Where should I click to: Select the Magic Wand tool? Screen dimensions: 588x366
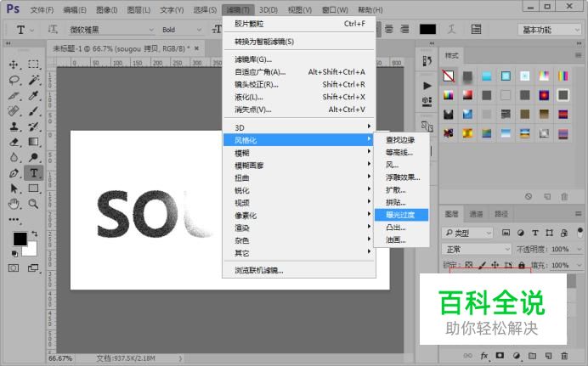click(x=33, y=80)
